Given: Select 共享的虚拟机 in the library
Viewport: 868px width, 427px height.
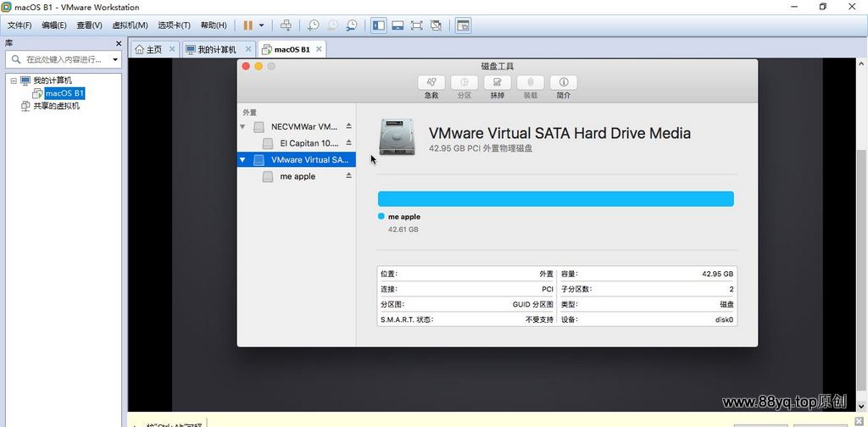Looking at the screenshot, I should [x=57, y=106].
